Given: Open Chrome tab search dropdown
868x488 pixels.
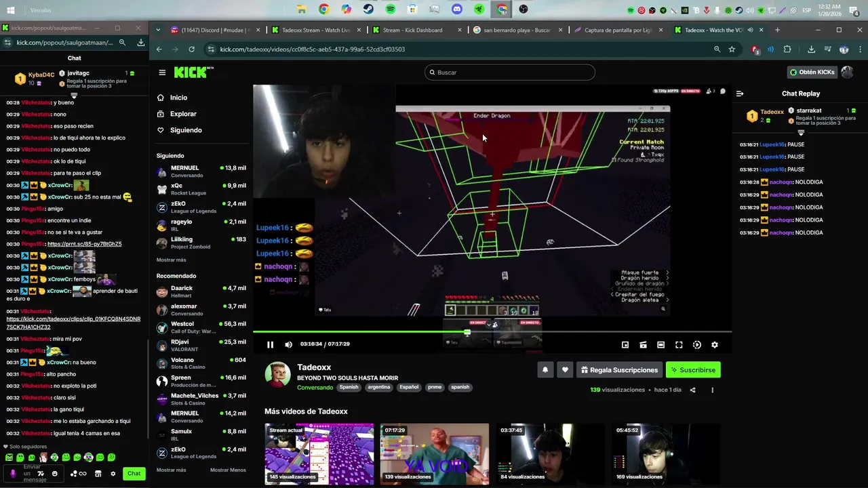Looking at the screenshot, I should coord(158,30).
